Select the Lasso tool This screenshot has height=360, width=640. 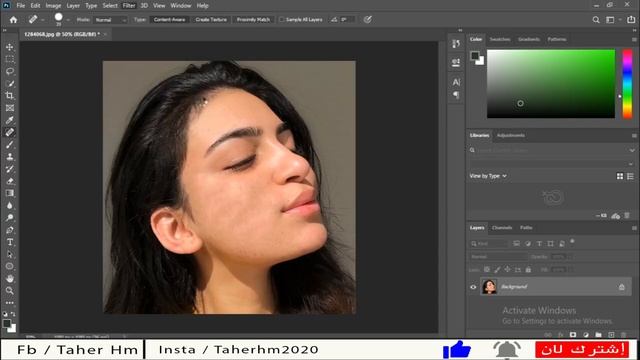pos(10,71)
